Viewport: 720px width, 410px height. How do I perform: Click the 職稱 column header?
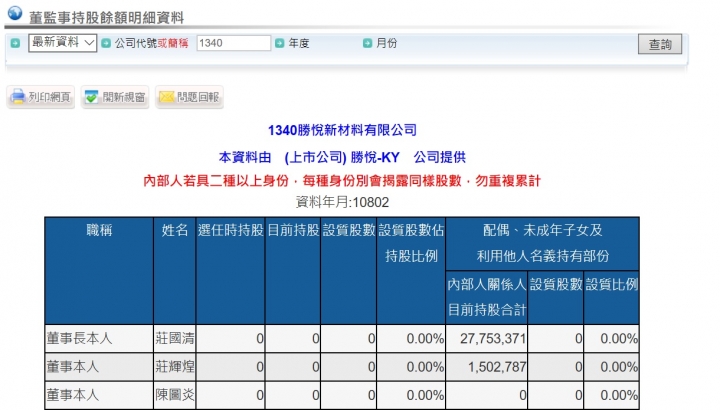pos(99,271)
